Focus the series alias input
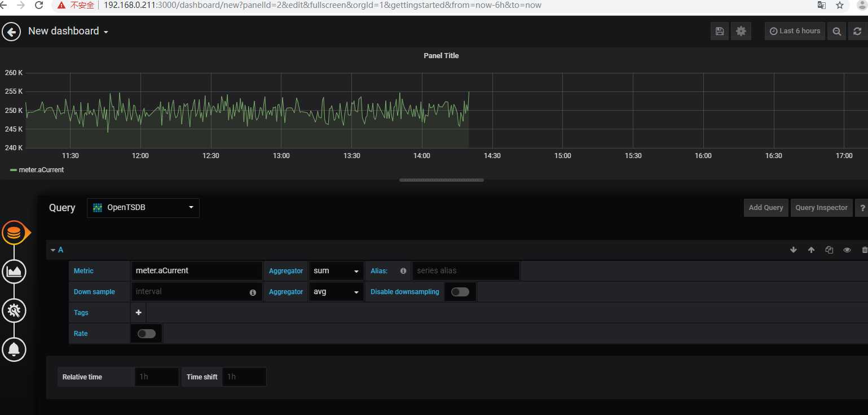 point(466,271)
